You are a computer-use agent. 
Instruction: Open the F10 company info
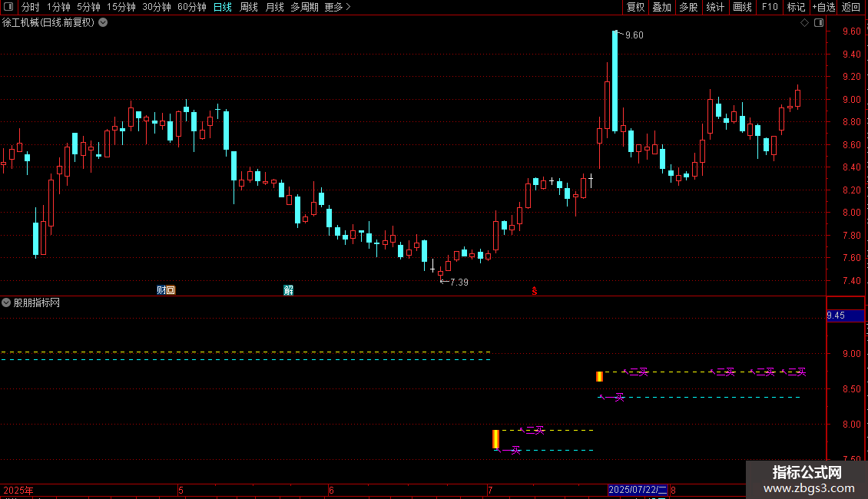(770, 7)
